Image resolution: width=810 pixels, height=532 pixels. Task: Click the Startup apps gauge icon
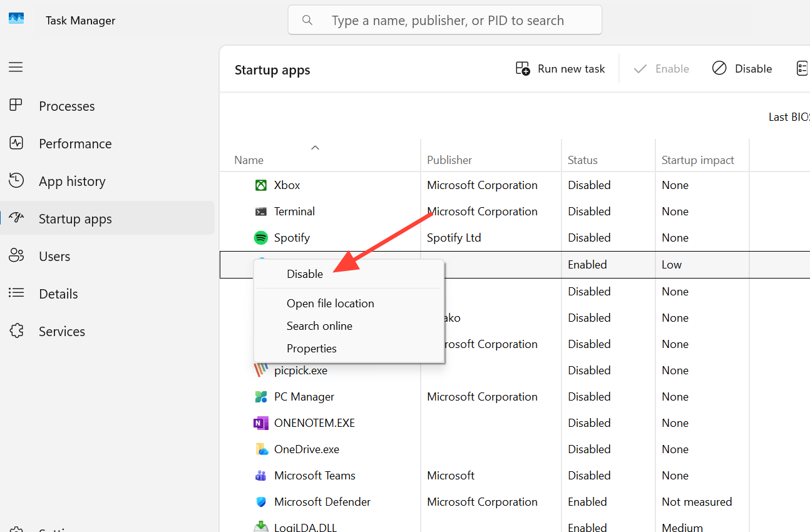pos(16,218)
